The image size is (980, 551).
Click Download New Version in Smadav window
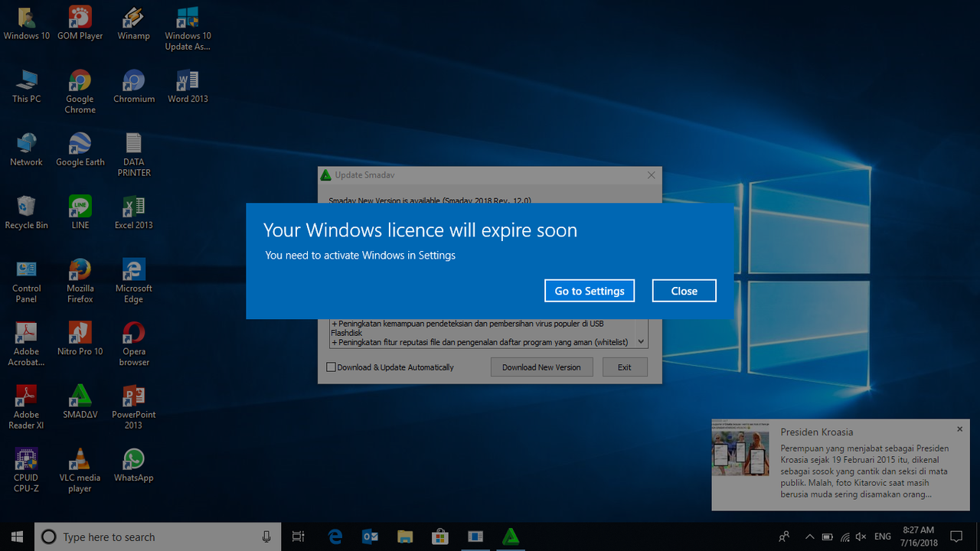pyautogui.click(x=541, y=367)
